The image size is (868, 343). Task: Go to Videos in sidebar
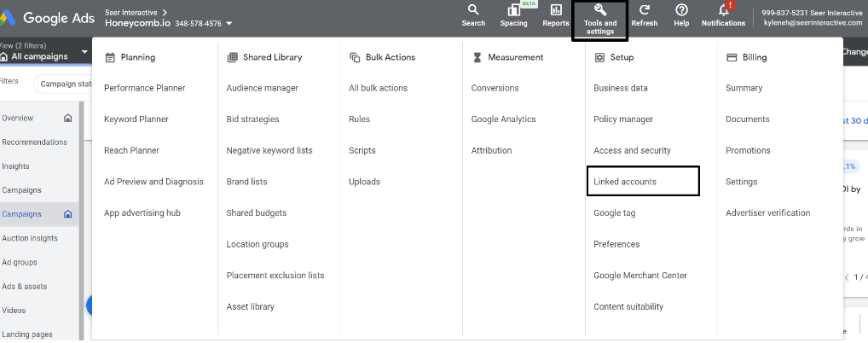click(14, 311)
